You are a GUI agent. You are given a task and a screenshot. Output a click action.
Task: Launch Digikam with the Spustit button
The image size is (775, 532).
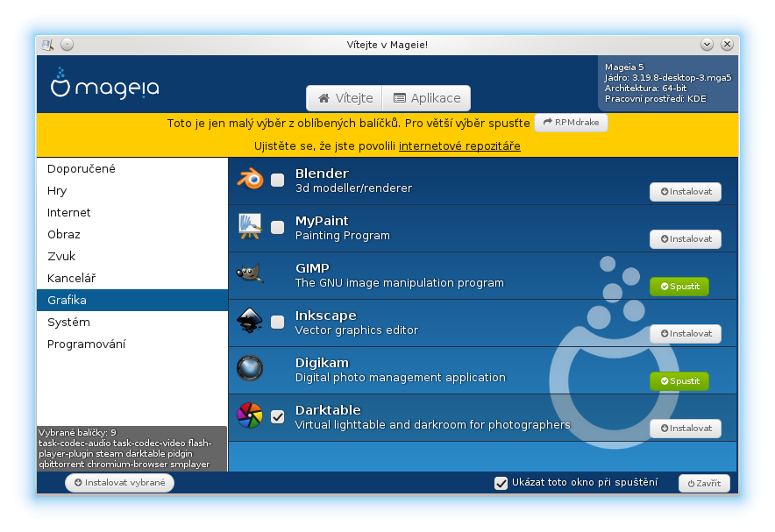679,381
